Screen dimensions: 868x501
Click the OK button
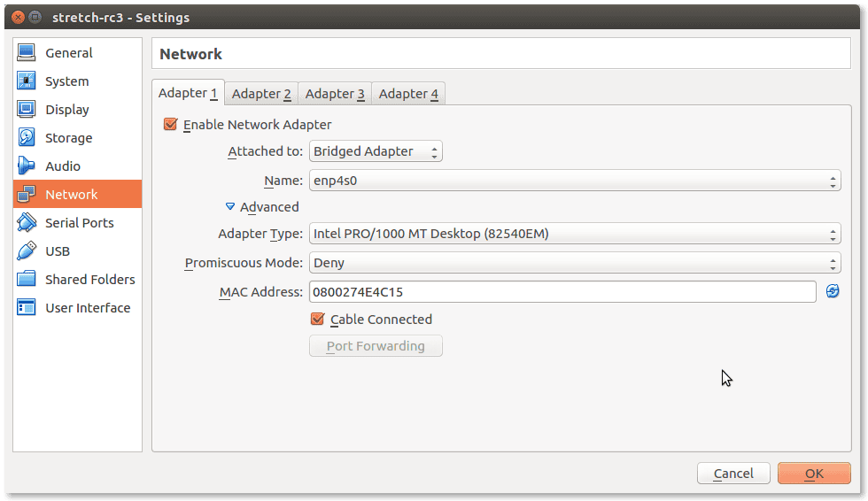(x=814, y=474)
